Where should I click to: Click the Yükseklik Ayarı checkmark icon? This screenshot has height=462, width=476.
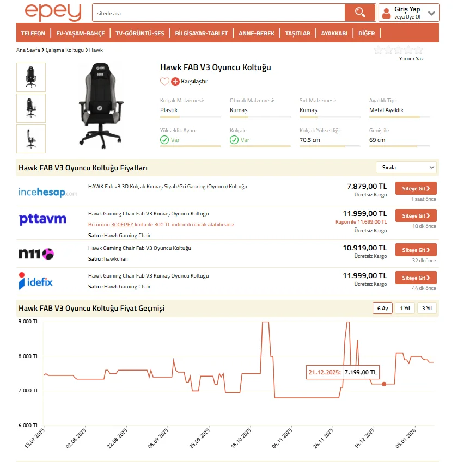(x=164, y=140)
